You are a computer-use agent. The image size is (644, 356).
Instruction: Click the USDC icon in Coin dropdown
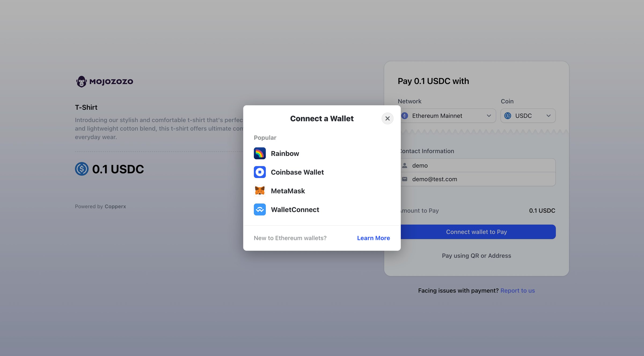(508, 116)
